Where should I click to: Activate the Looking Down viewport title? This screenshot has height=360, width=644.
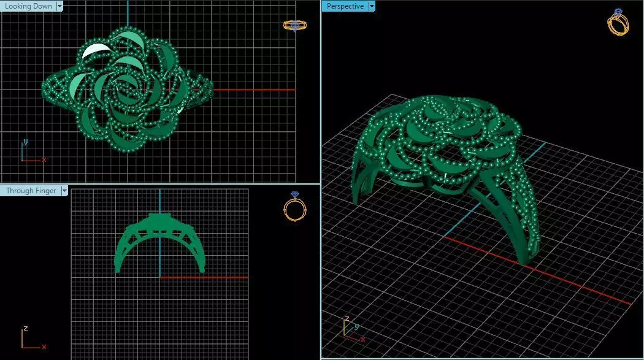28,6
